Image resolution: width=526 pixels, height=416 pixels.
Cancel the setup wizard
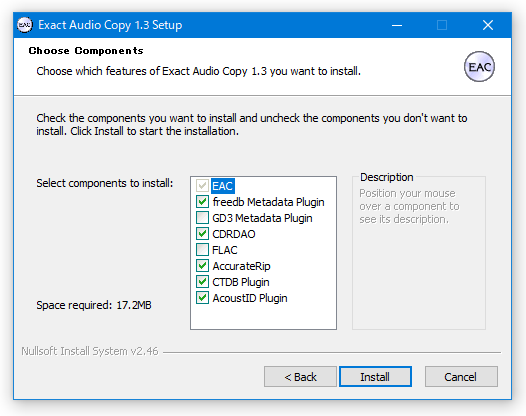[x=461, y=377]
